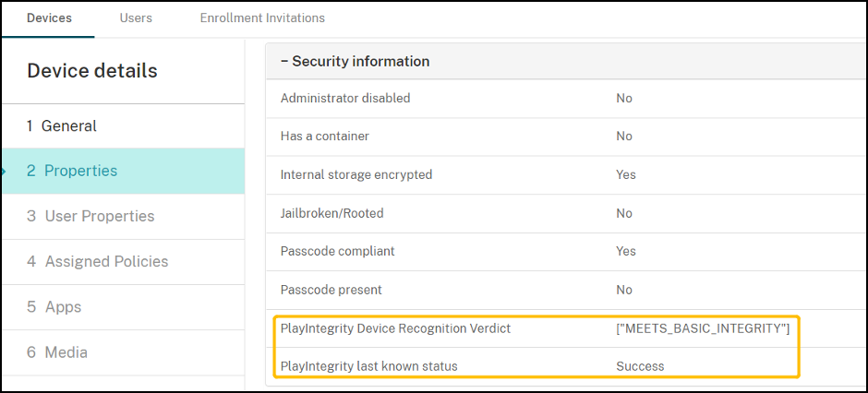This screenshot has height=393, width=868.
Task: Click the Jailbroken/Rooted property label
Action: 332,213
